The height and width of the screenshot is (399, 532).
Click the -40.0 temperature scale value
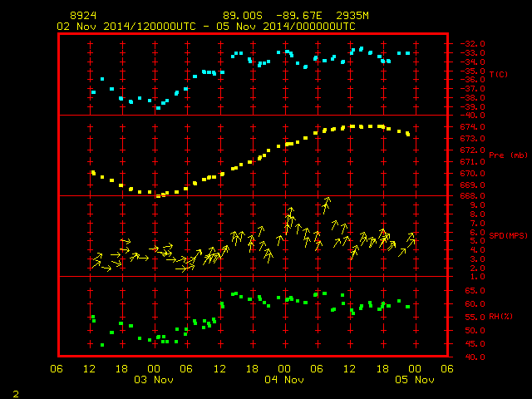pyautogui.click(x=472, y=116)
